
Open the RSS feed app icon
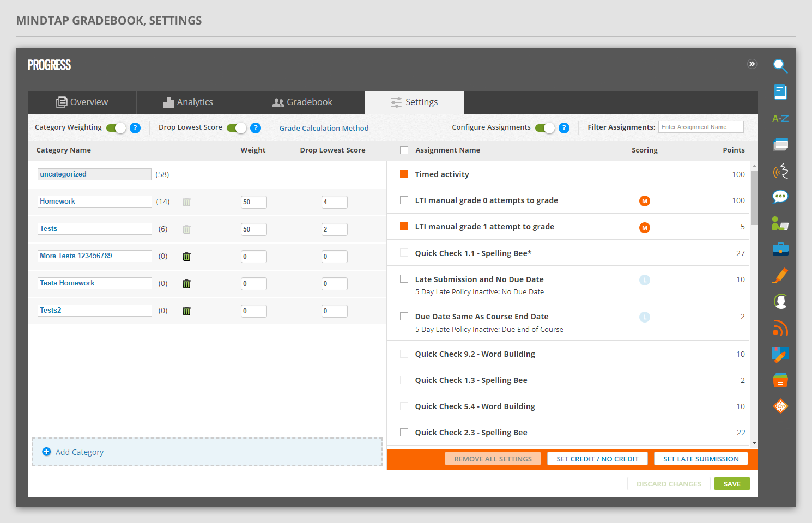pos(780,328)
